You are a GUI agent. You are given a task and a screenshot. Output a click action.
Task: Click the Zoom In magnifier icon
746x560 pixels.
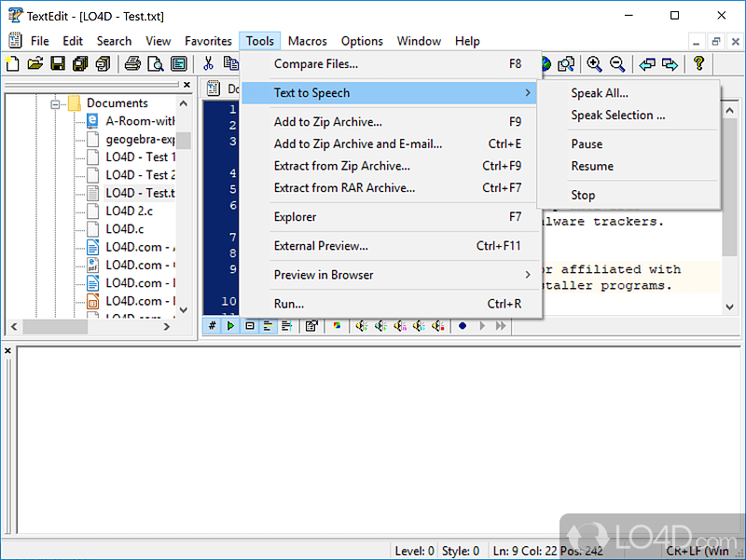[594, 63]
